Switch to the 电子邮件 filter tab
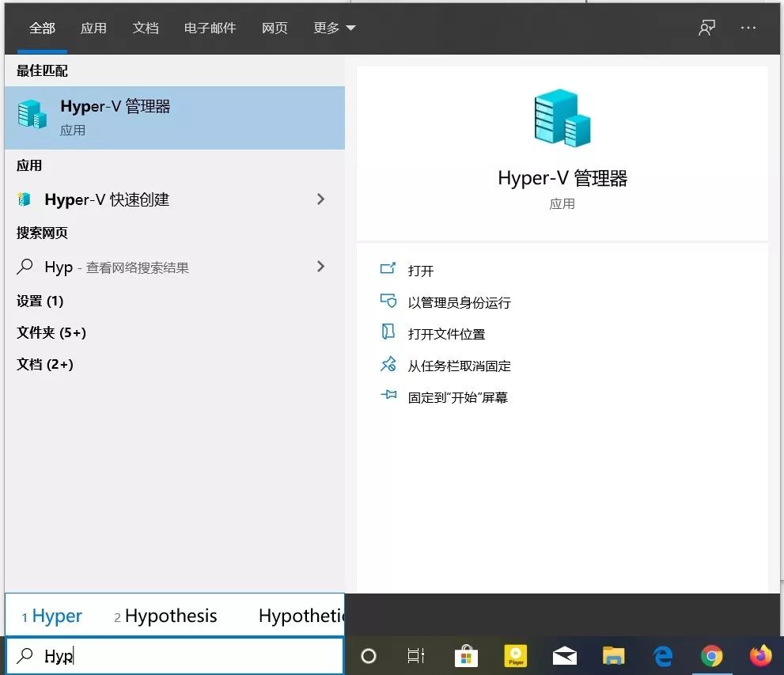The image size is (784, 675). 210,28
